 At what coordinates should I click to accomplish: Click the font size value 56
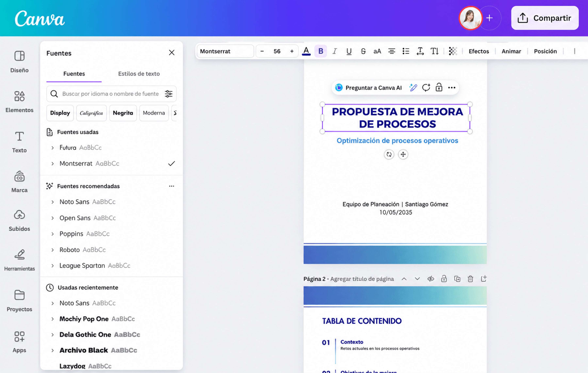(x=277, y=51)
